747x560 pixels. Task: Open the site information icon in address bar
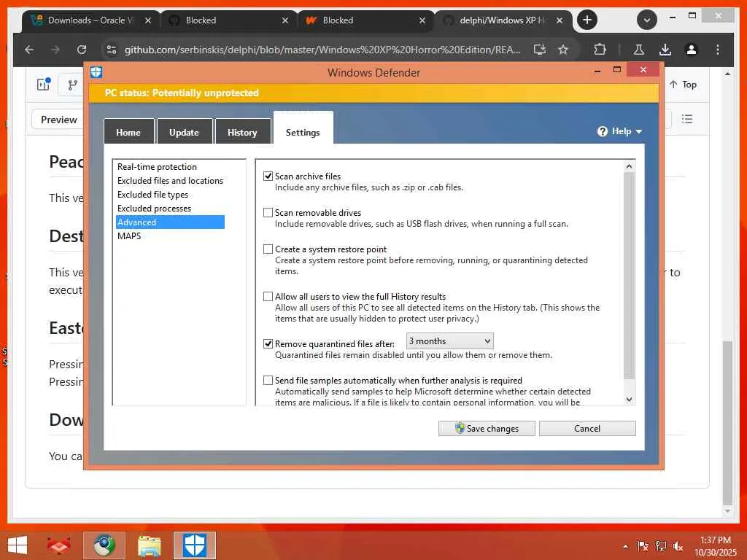click(112, 50)
